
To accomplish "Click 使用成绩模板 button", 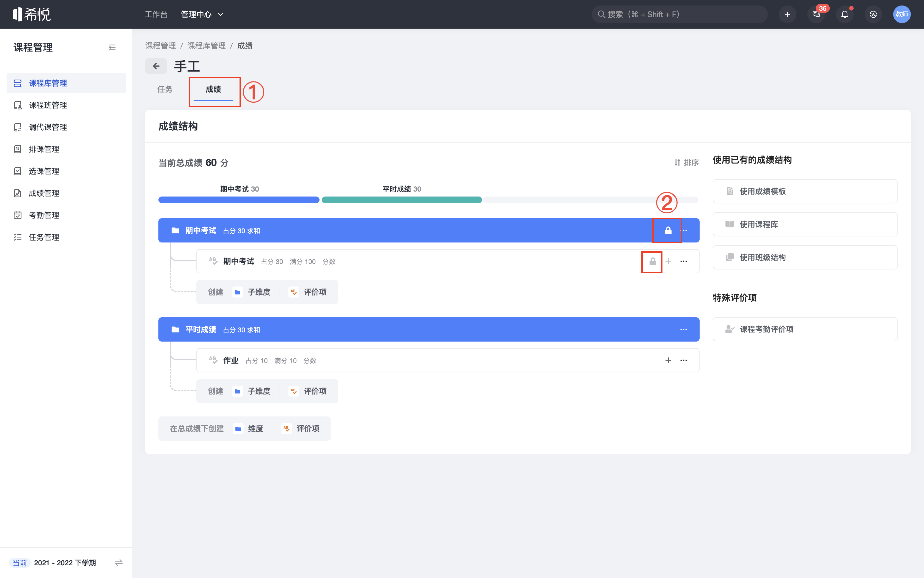I will pyautogui.click(x=805, y=191).
